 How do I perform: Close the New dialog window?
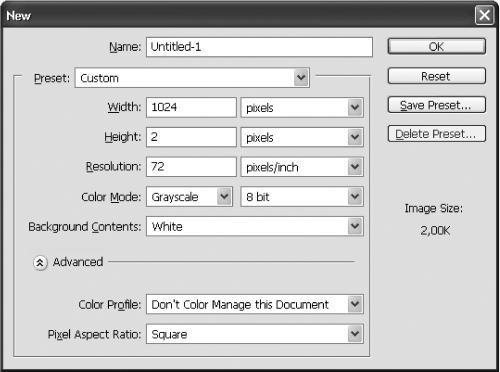(484, 15)
